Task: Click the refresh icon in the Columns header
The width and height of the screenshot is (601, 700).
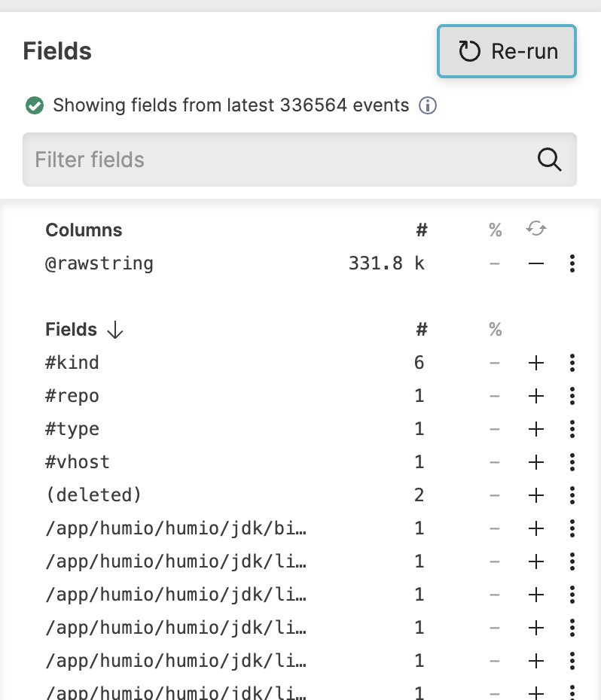Action: pyautogui.click(x=536, y=229)
